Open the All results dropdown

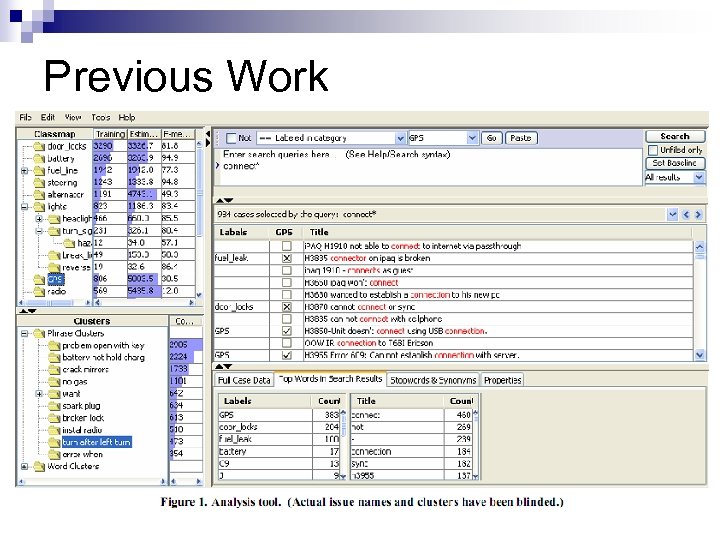699,177
